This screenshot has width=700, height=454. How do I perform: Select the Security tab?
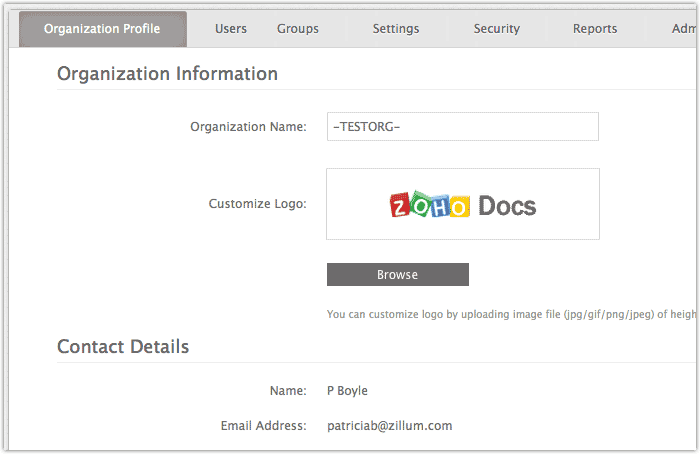(x=497, y=29)
